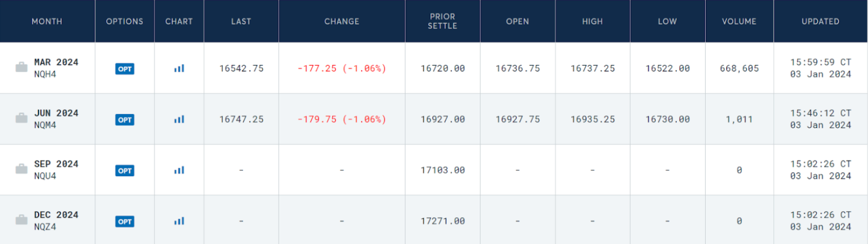Image resolution: width=868 pixels, height=244 pixels.
Task: Open chart icon for DEC 2024 contract
Action: pyautogui.click(x=179, y=221)
